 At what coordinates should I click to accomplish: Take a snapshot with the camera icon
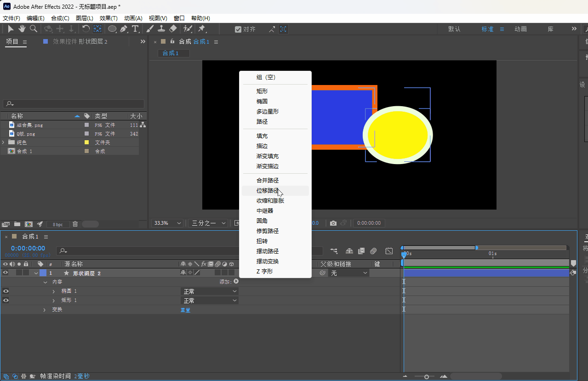coord(333,223)
